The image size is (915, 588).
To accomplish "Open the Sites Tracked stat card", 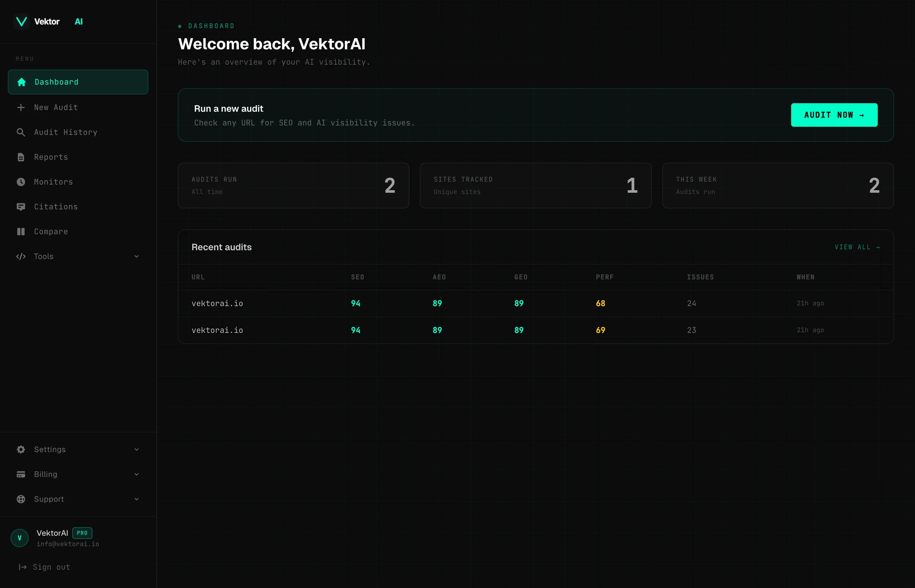I will [535, 186].
